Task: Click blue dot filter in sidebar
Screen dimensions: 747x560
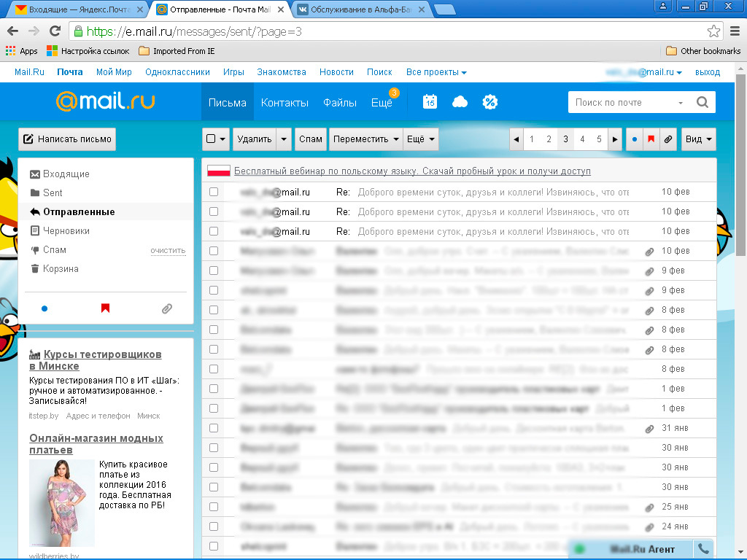Action: click(x=44, y=308)
